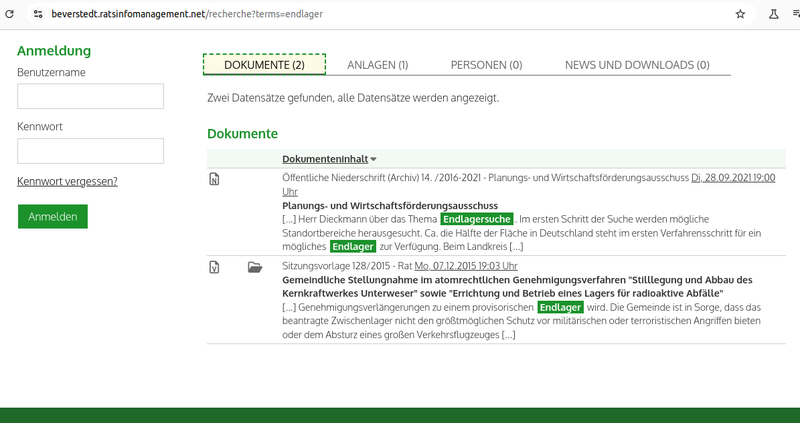Open the News und Downloads (0) tab
This screenshot has height=423, width=800.
point(637,65)
